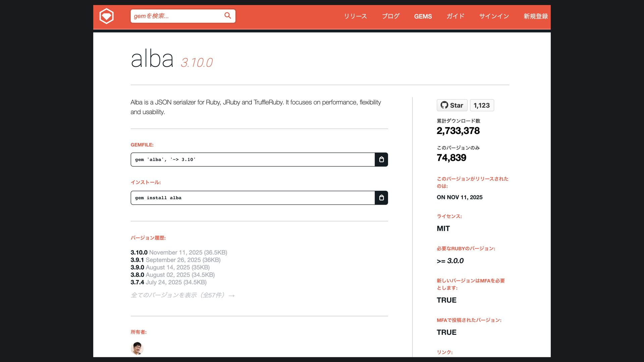This screenshot has height=362, width=644.
Task: Show all 57 versions link
Action: pos(182,295)
